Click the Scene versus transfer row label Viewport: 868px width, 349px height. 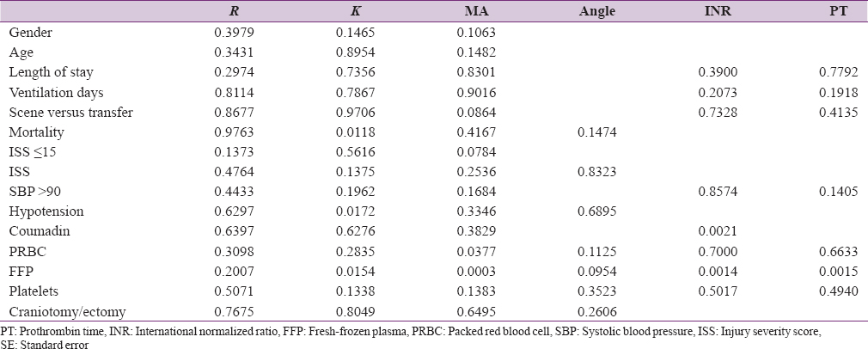point(71,112)
